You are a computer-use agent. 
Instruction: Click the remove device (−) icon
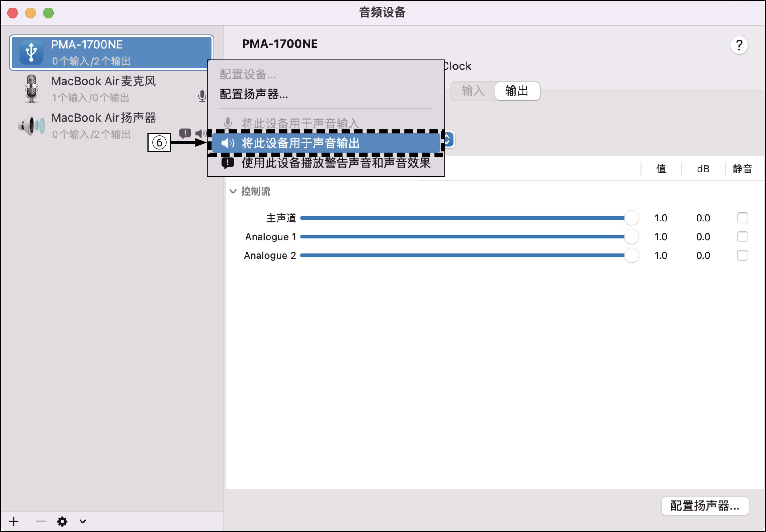40,521
